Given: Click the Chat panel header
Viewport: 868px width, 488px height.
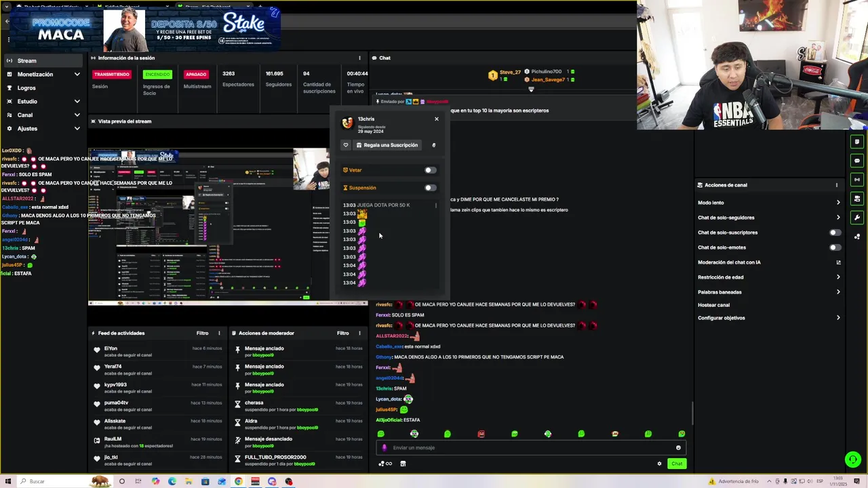Looking at the screenshot, I should [x=385, y=58].
